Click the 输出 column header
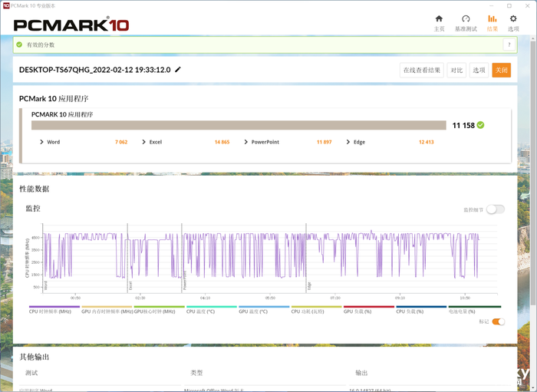 point(361,373)
